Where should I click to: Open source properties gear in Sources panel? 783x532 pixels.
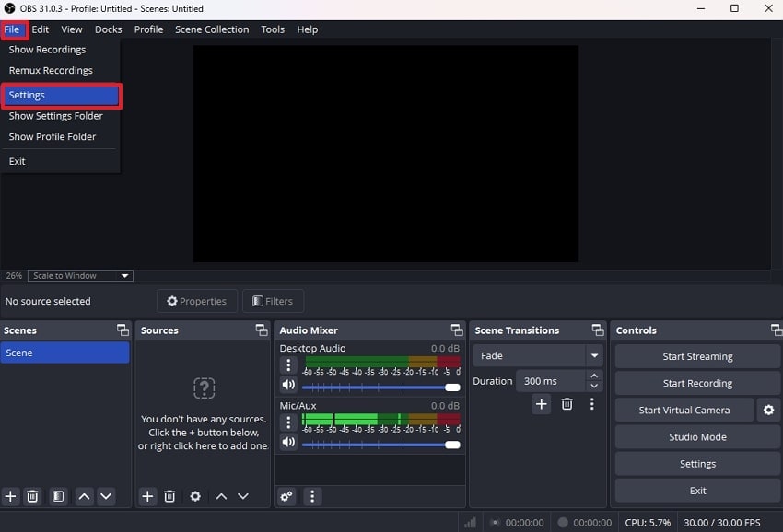click(x=195, y=496)
